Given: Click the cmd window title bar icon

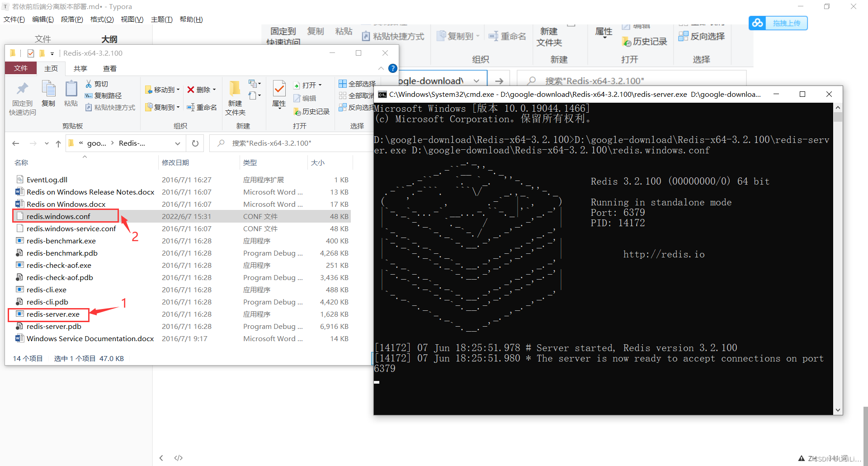Looking at the screenshot, I should [x=382, y=94].
